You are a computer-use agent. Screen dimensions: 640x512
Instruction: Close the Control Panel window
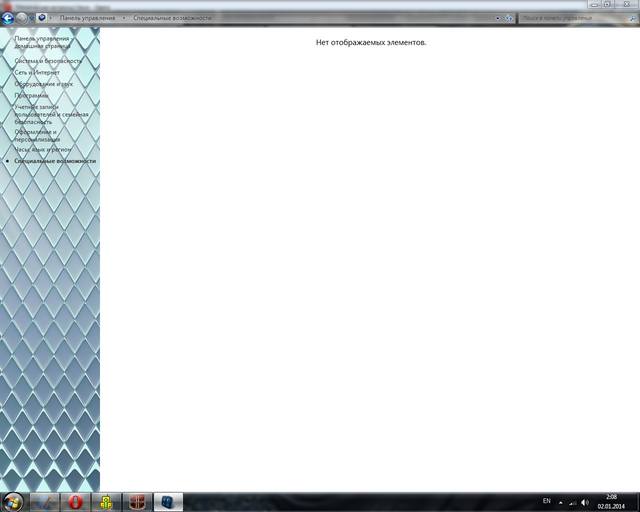tap(627, 4)
